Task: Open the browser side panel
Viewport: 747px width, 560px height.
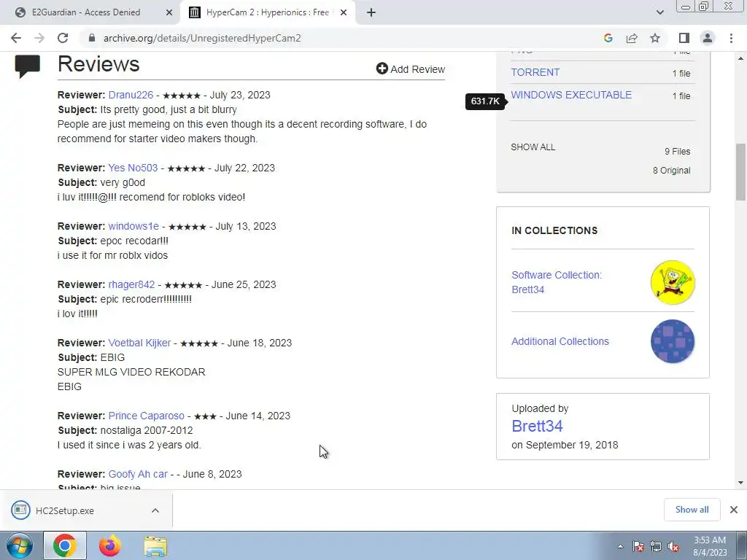Action: (x=684, y=38)
